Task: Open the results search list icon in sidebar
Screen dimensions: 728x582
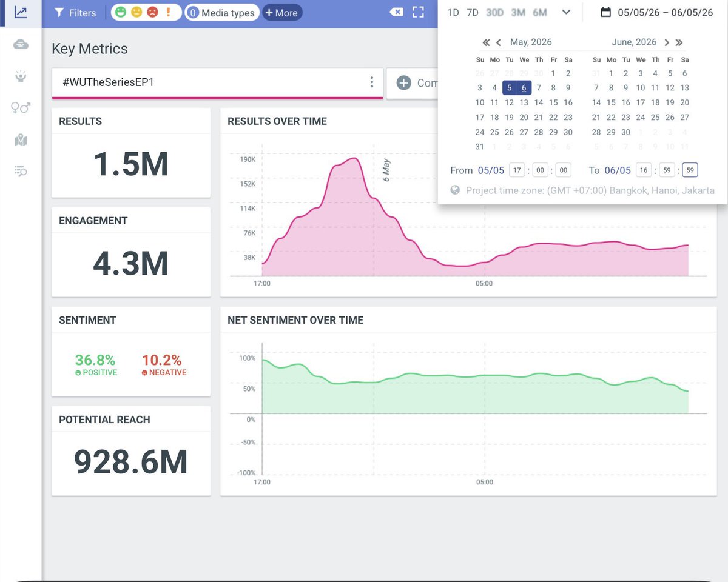Action: click(x=21, y=172)
